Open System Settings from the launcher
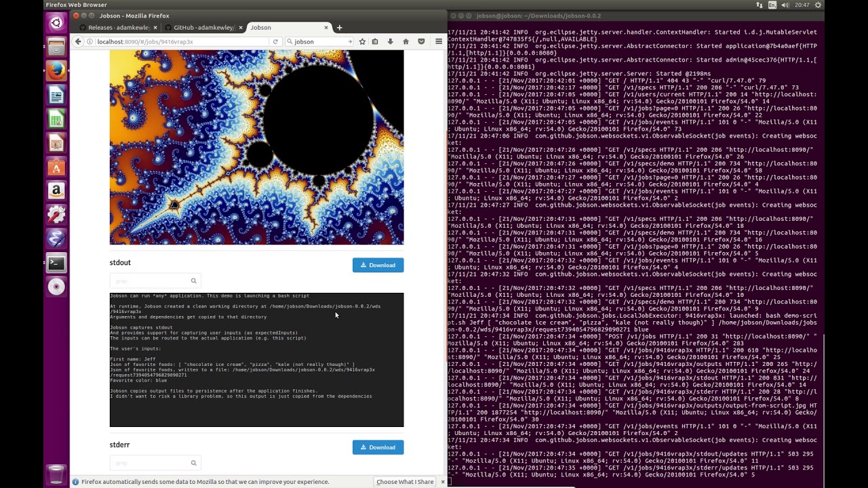 click(x=56, y=216)
